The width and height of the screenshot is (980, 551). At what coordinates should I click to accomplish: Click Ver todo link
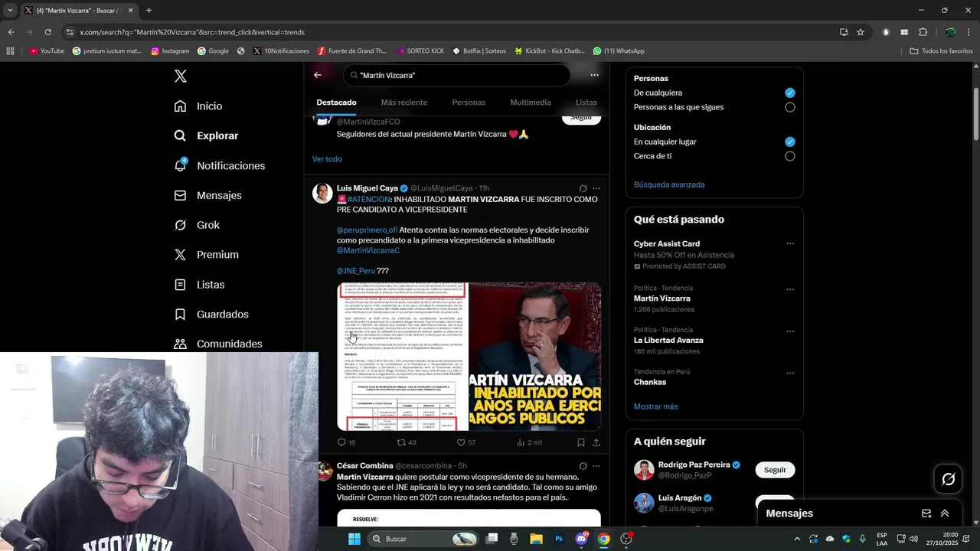[x=327, y=159]
